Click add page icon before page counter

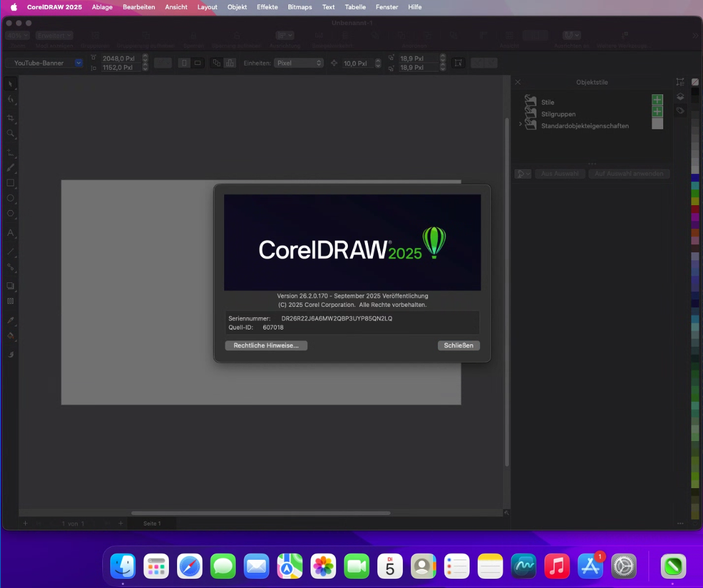click(26, 524)
